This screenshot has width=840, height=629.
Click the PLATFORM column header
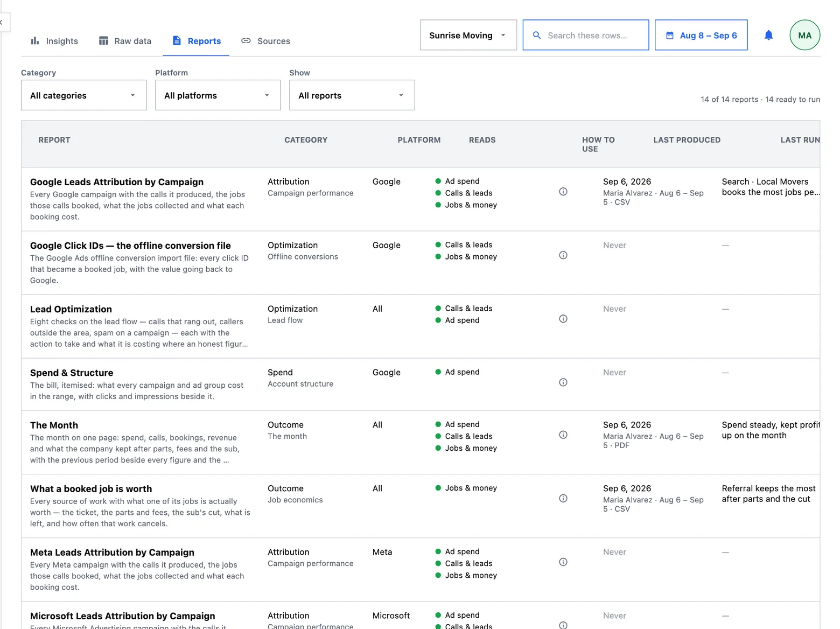tap(419, 140)
